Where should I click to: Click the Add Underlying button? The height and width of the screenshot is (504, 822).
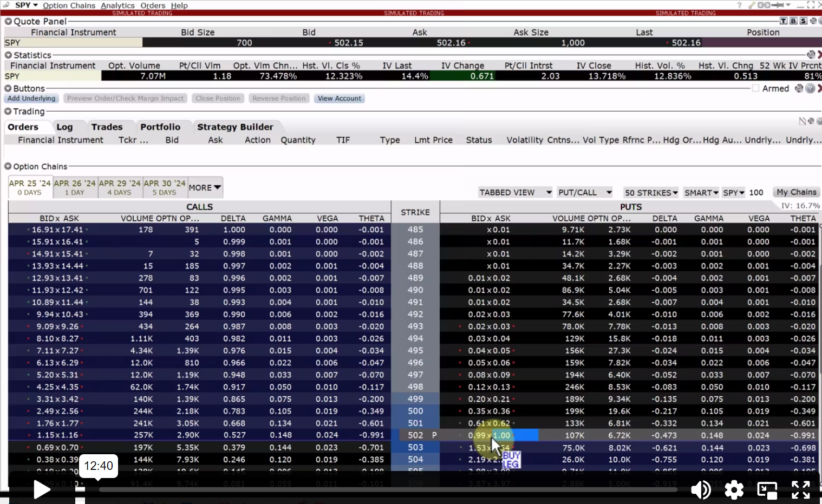[31, 99]
